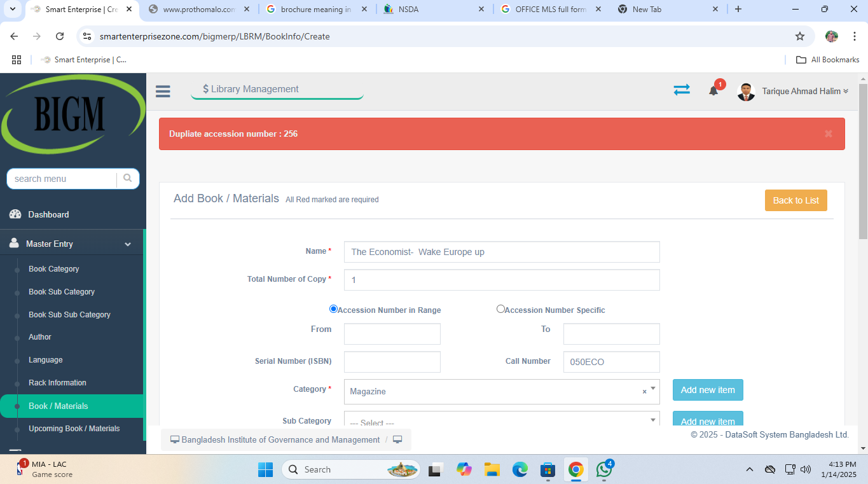Open the notification bell icon

click(713, 91)
